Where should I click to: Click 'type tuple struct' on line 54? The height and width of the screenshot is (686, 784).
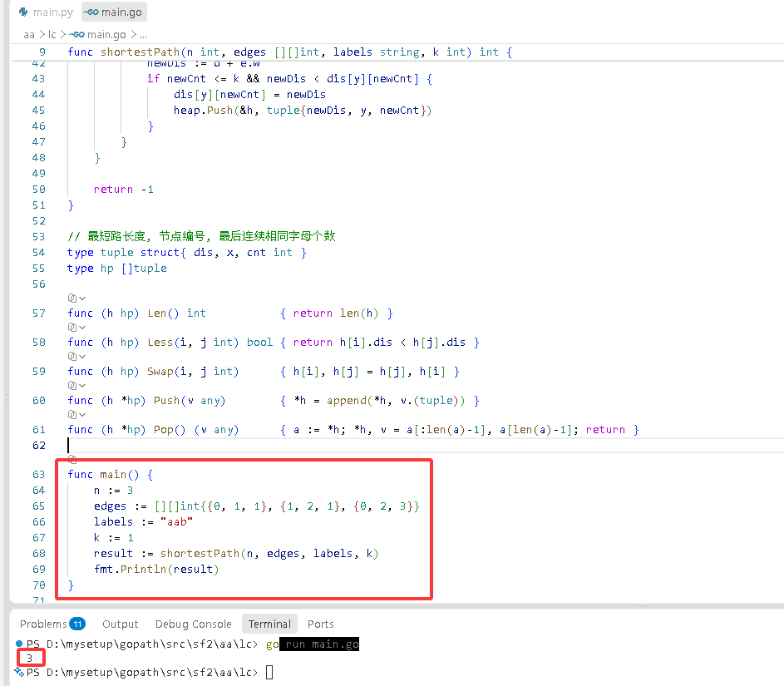[187, 253]
